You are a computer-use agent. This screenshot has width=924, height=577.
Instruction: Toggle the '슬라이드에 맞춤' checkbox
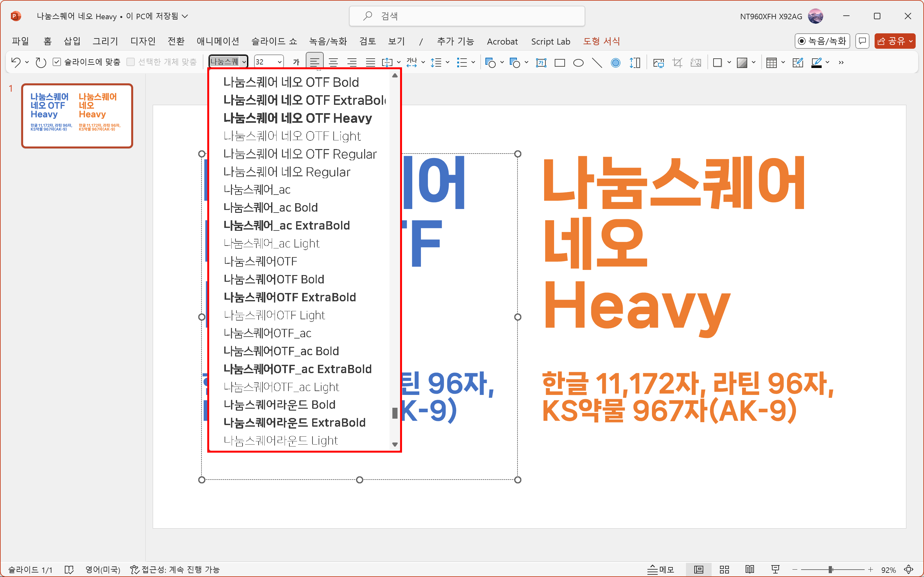pos(57,62)
